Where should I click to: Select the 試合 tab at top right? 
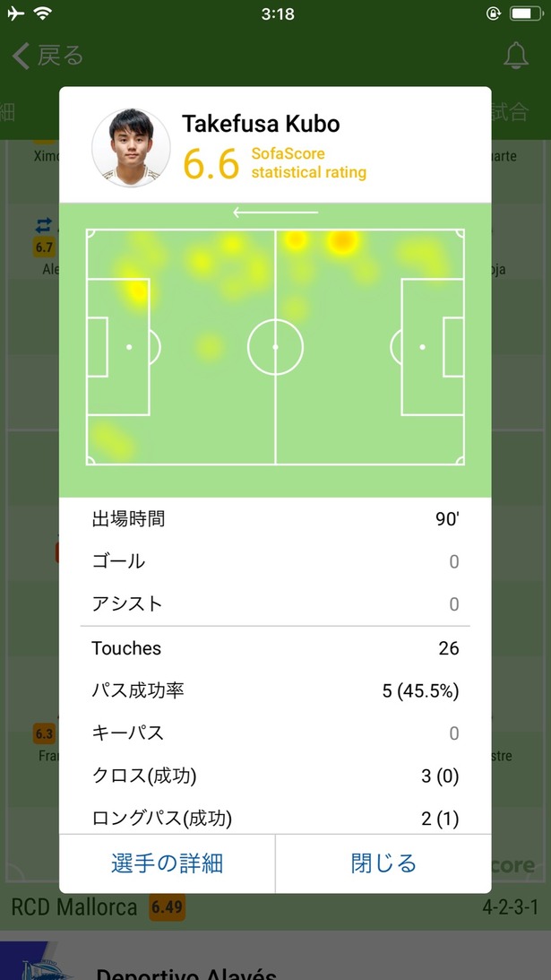511,112
